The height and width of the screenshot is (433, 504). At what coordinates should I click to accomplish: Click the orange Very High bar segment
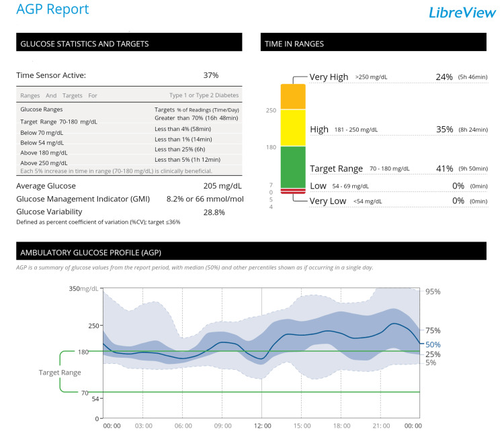293,97
